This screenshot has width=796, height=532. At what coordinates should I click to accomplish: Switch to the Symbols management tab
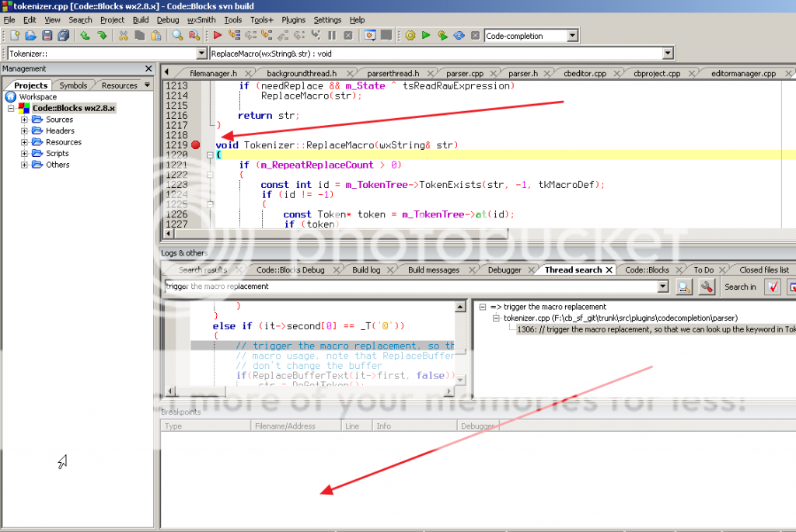(x=73, y=85)
